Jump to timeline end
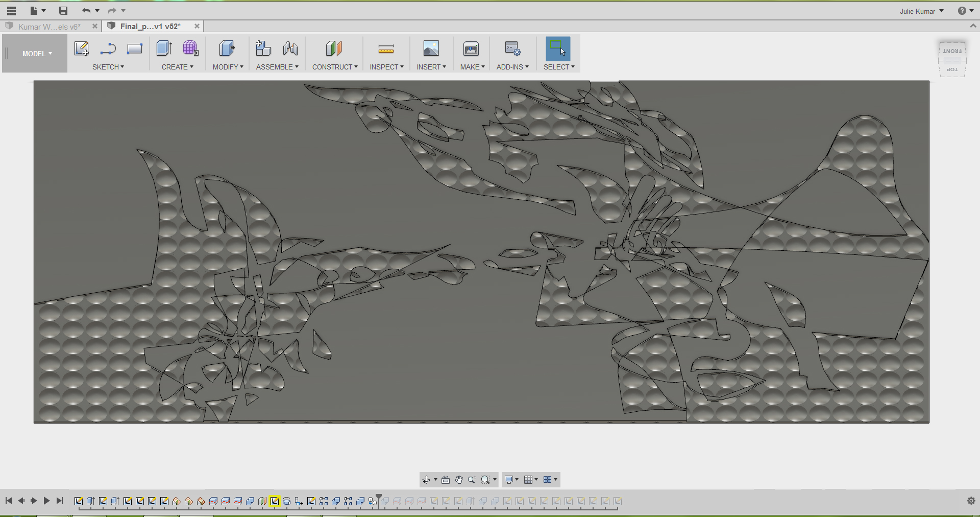980x517 pixels. [60, 501]
